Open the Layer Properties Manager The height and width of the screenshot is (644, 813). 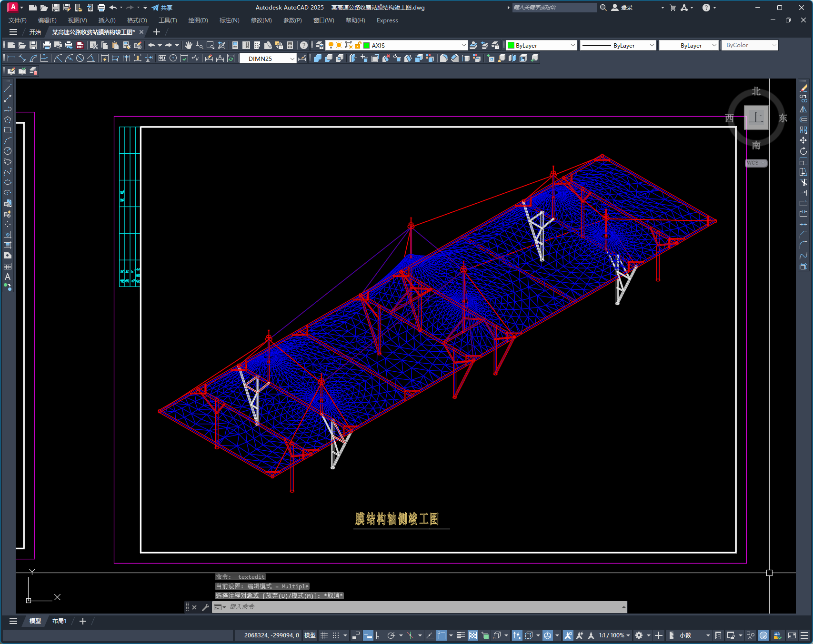tap(320, 45)
